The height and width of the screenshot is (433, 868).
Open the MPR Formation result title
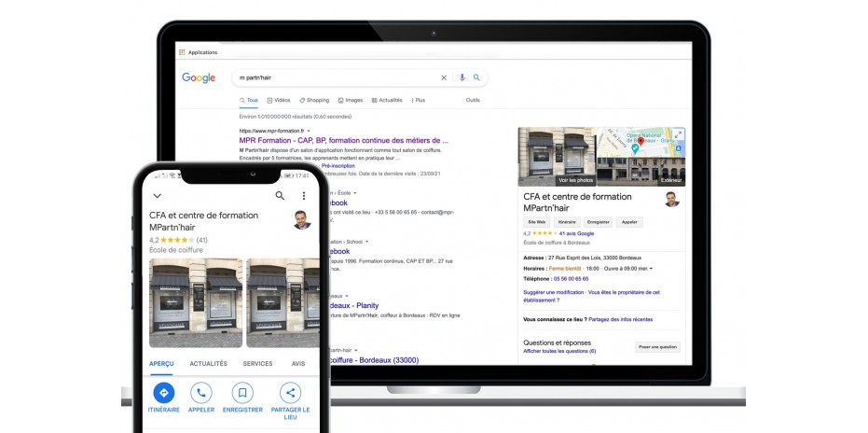point(344,140)
